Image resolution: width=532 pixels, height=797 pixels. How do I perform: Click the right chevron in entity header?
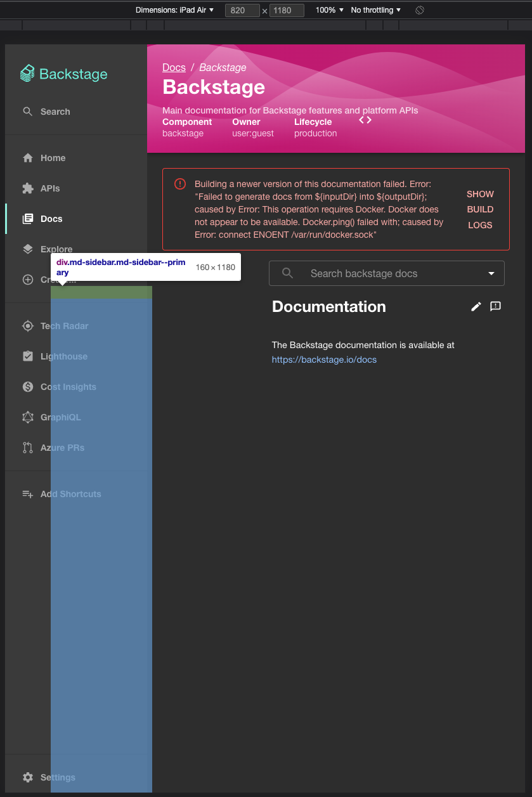click(x=368, y=119)
